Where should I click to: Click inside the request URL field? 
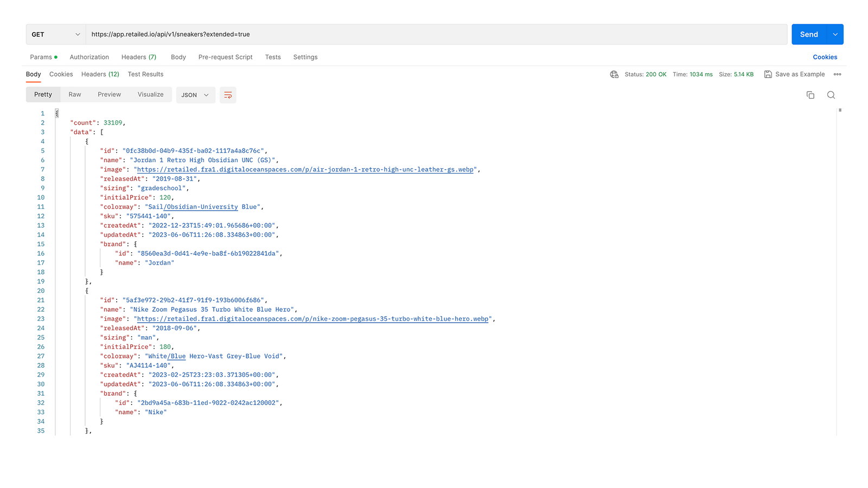[380, 34]
